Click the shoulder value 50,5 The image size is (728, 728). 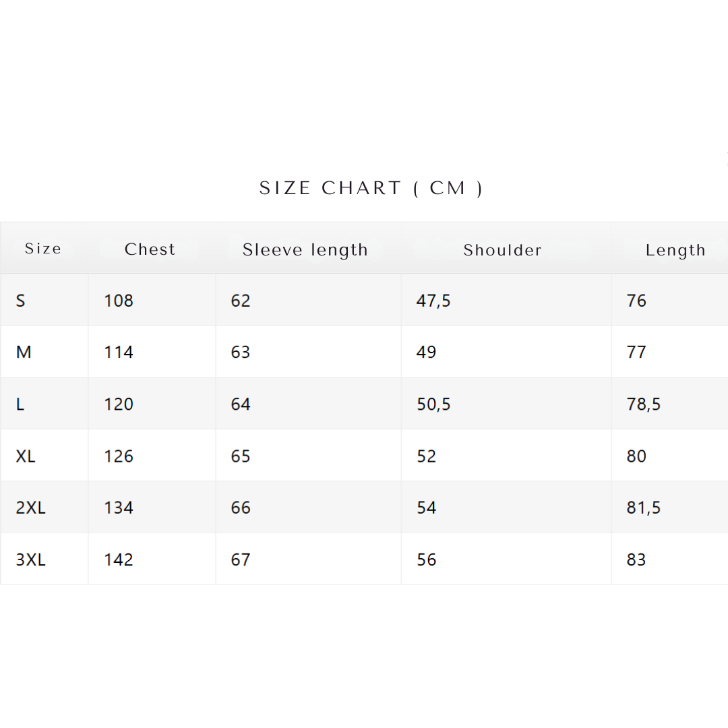[x=433, y=404]
